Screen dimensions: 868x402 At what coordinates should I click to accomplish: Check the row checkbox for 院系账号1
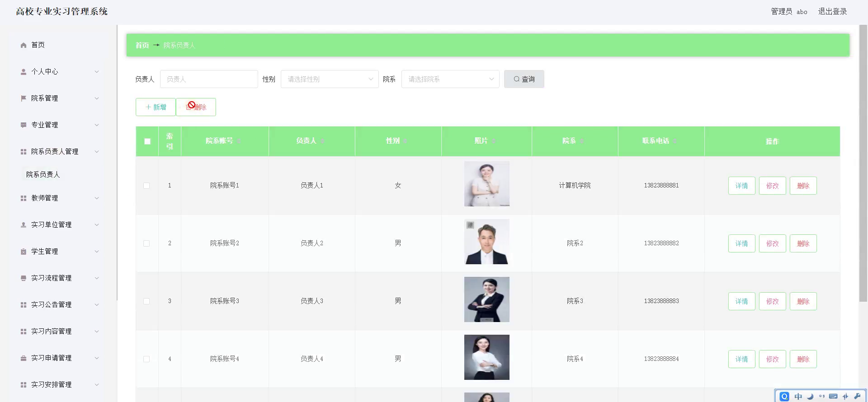[146, 186]
